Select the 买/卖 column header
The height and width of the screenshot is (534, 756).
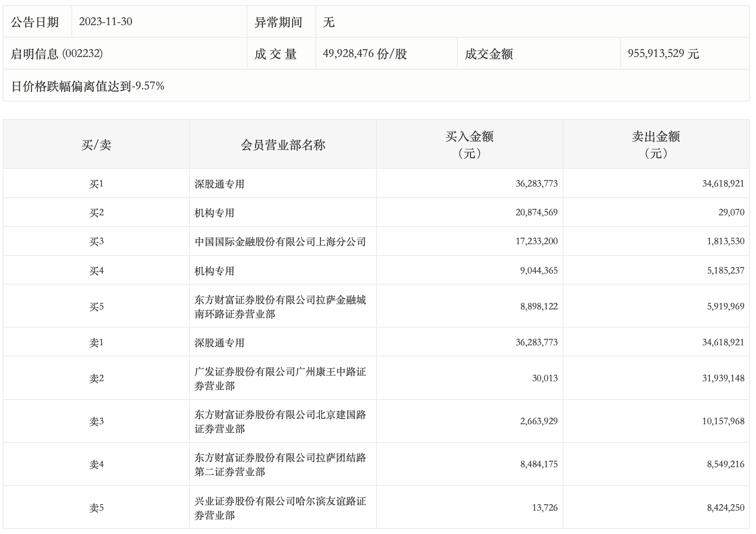coord(96,145)
